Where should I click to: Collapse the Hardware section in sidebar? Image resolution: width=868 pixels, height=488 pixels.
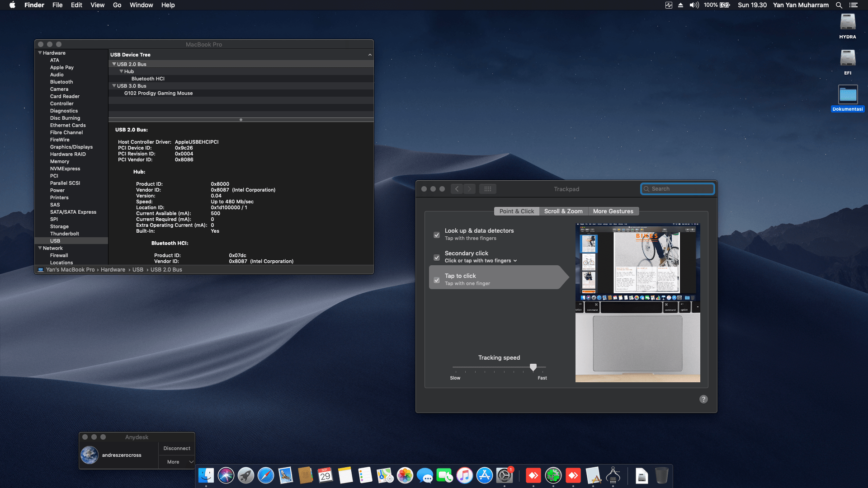click(x=40, y=53)
